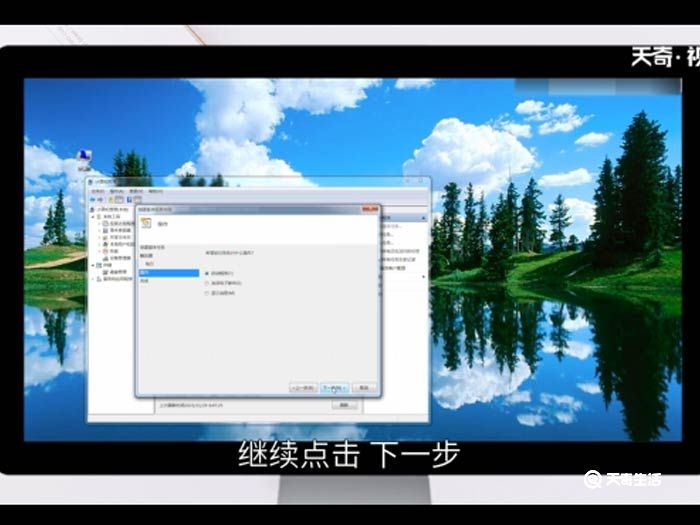Select Task Scheduler (任务计划程序) tree item
This screenshot has width=700, height=525.
click(119, 223)
